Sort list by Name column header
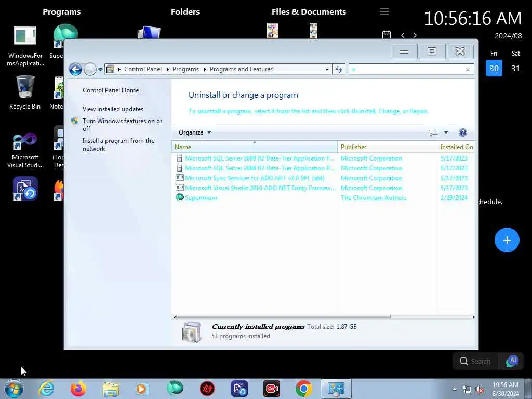The width and height of the screenshot is (532, 399). (x=255, y=147)
